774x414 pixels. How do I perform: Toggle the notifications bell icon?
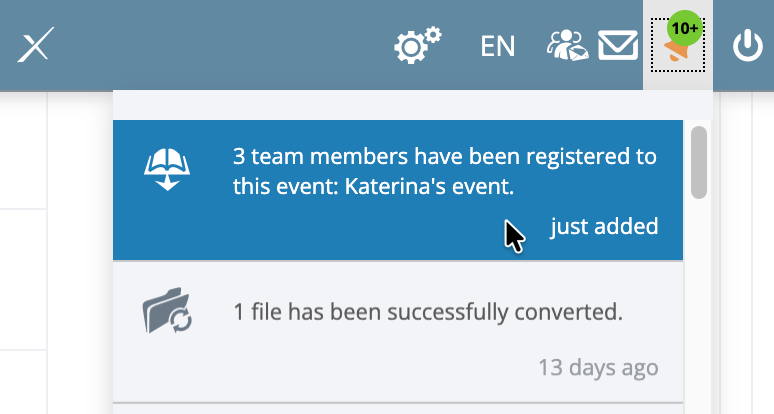[x=678, y=45]
